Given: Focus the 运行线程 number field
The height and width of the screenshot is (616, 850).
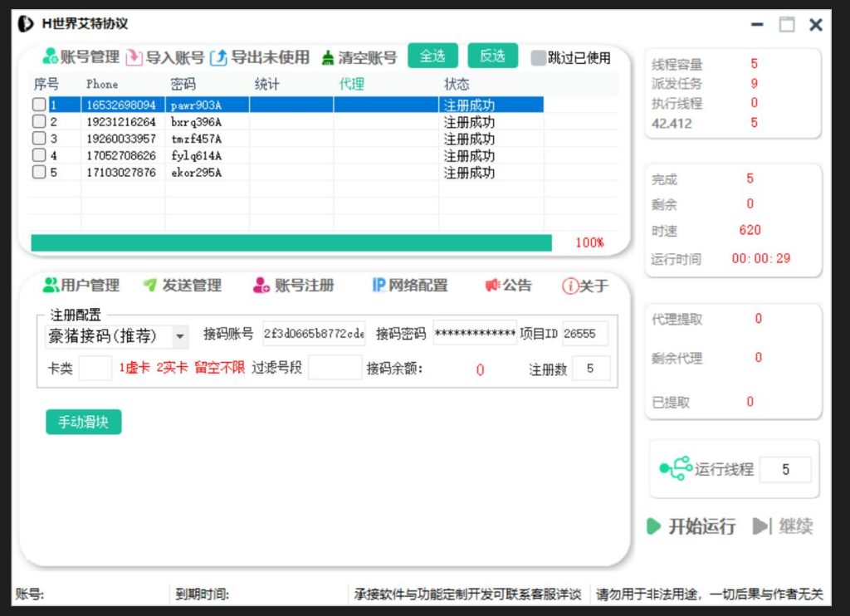Looking at the screenshot, I should pos(784,470).
